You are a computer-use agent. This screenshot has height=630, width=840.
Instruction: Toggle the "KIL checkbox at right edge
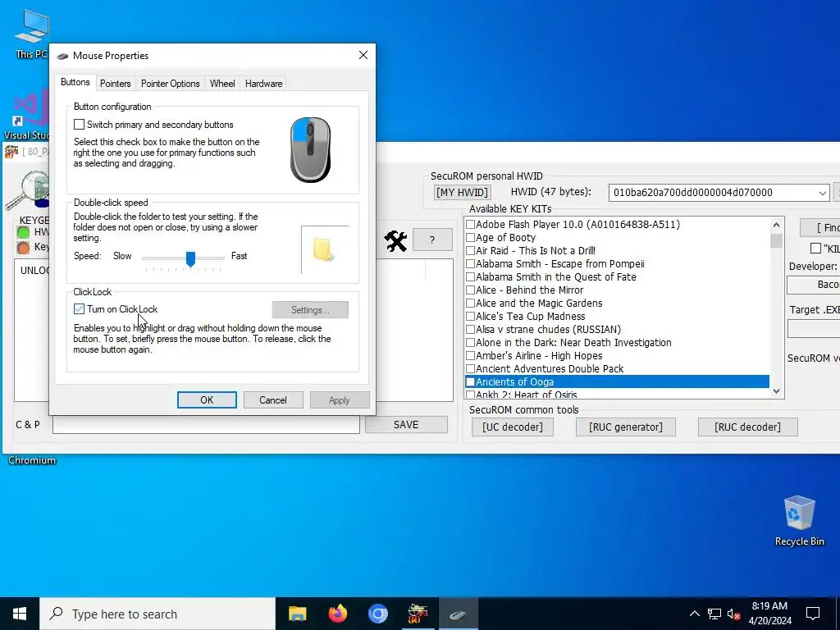click(x=815, y=248)
